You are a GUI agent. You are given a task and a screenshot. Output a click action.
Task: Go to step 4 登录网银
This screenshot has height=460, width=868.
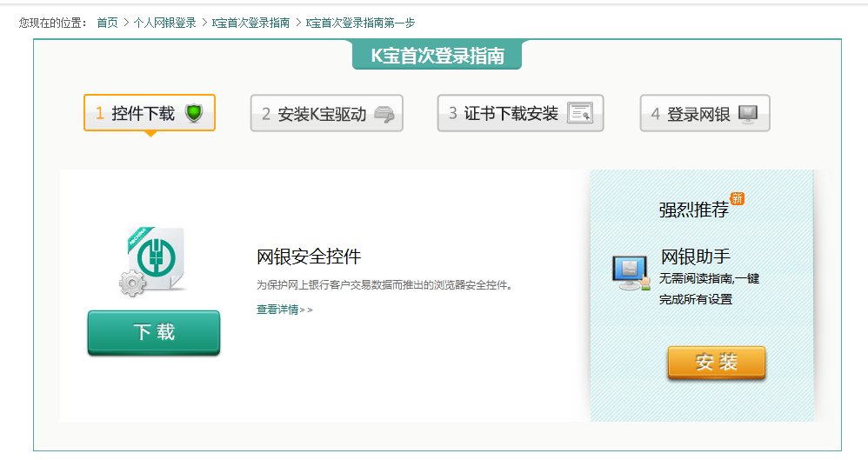704,113
